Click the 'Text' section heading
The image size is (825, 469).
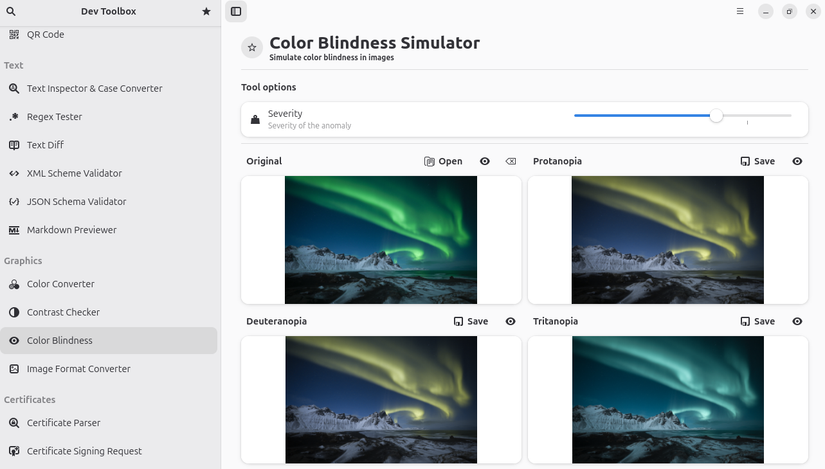point(14,65)
